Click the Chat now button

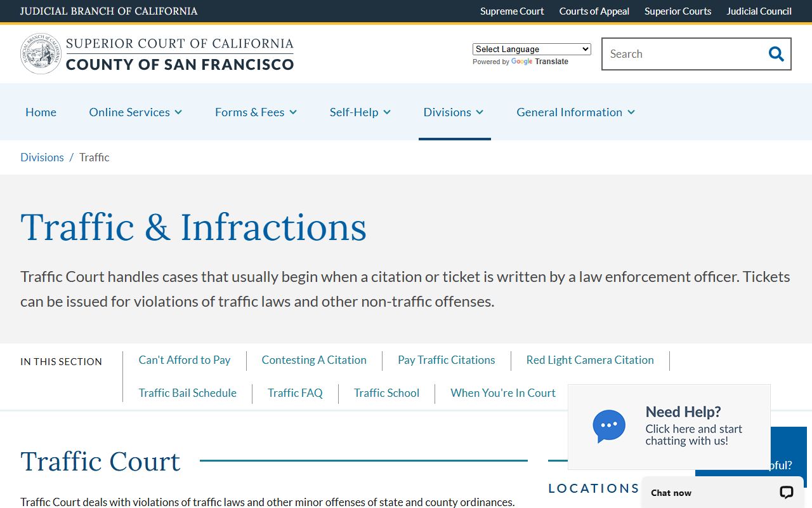pyautogui.click(x=723, y=493)
